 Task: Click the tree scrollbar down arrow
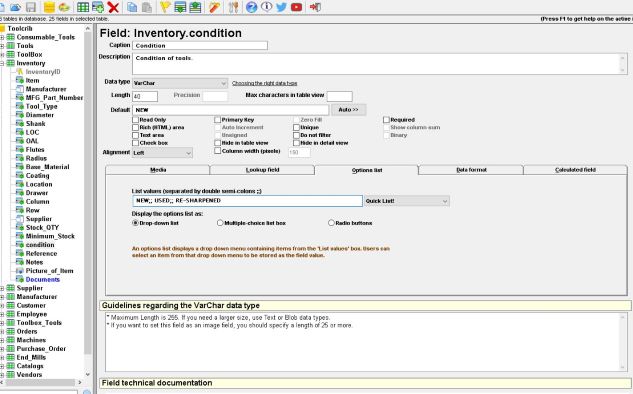click(88, 375)
